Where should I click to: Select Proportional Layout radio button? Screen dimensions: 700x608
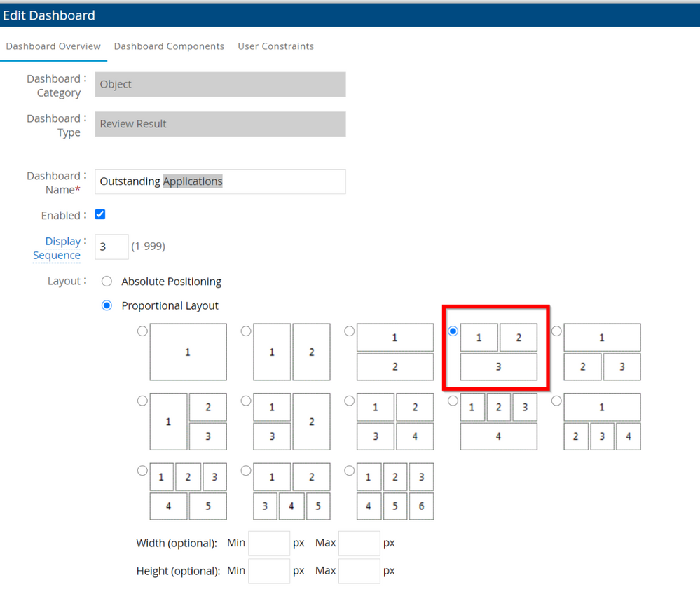pos(107,305)
